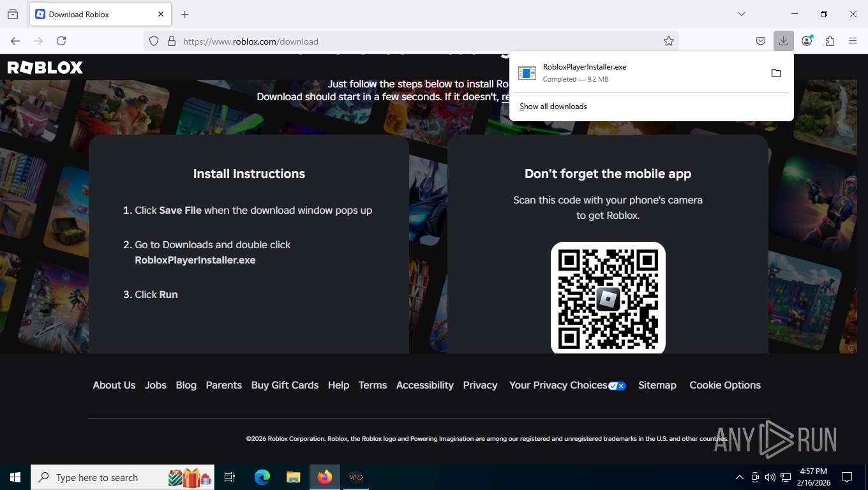The image size is (868, 490).
Task: Click the Type here to search box
Action: [123, 477]
